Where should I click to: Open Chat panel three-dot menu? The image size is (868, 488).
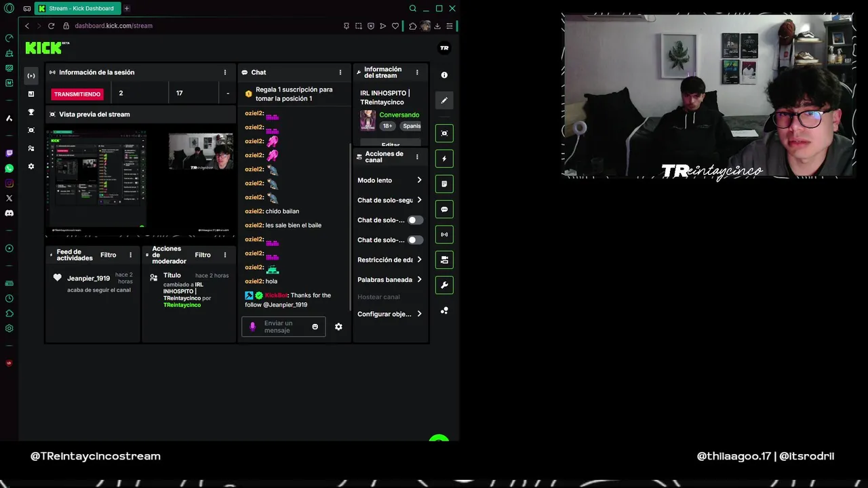click(x=340, y=73)
